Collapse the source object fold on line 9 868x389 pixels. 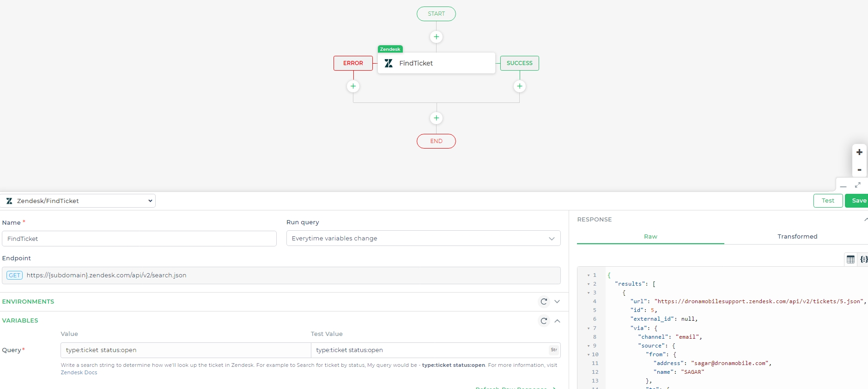[589, 346]
